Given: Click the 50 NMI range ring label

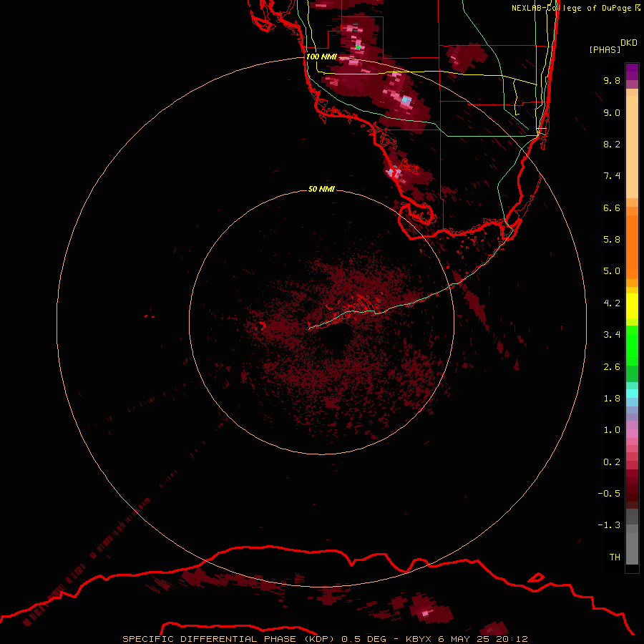Looking at the screenshot, I should pyautogui.click(x=321, y=189).
